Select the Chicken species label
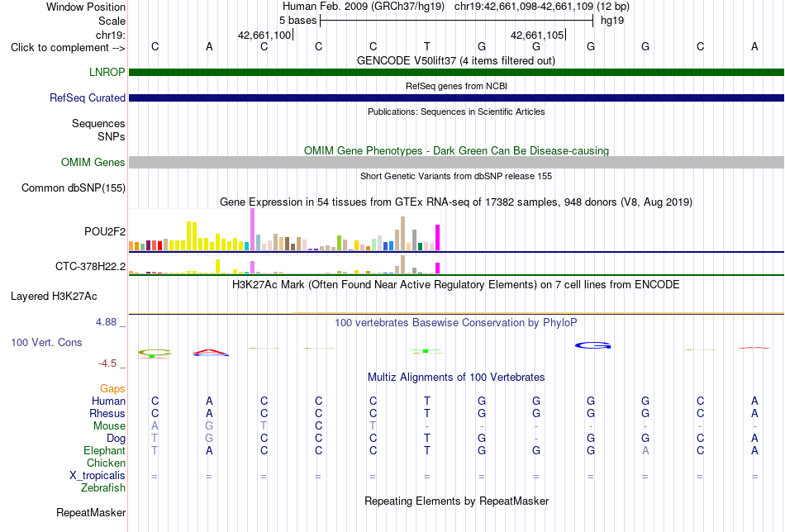 pyautogui.click(x=106, y=463)
